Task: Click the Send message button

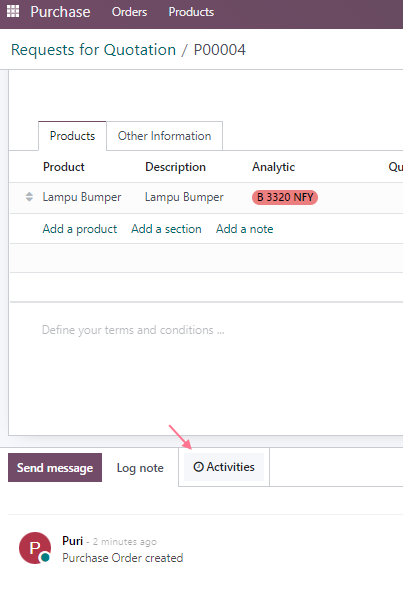Action: pos(55,467)
